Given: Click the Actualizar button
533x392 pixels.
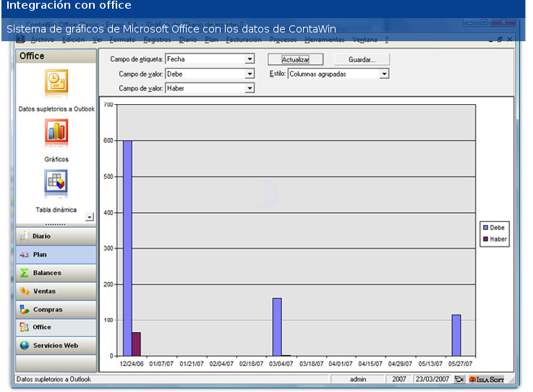Looking at the screenshot, I should pyautogui.click(x=295, y=59).
